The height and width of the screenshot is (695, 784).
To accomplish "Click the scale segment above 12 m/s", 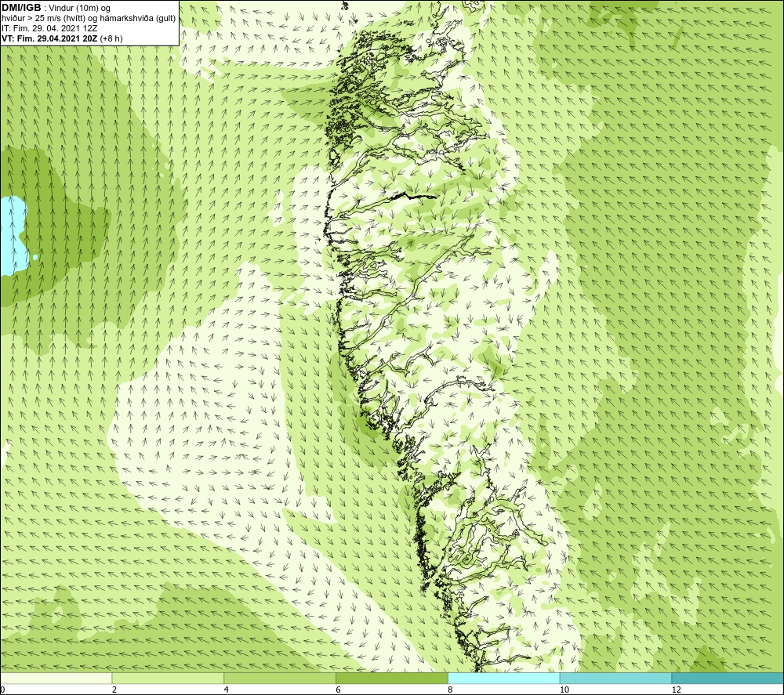I will pos(728,678).
